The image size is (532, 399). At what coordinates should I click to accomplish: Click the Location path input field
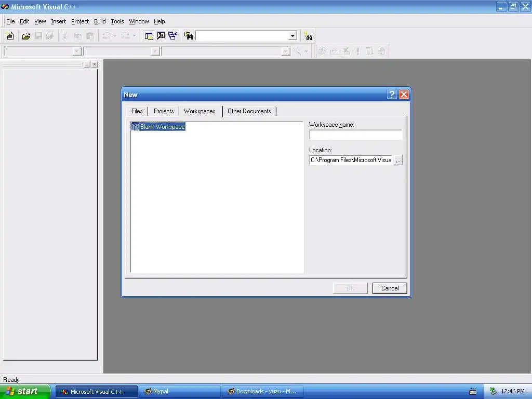(351, 160)
